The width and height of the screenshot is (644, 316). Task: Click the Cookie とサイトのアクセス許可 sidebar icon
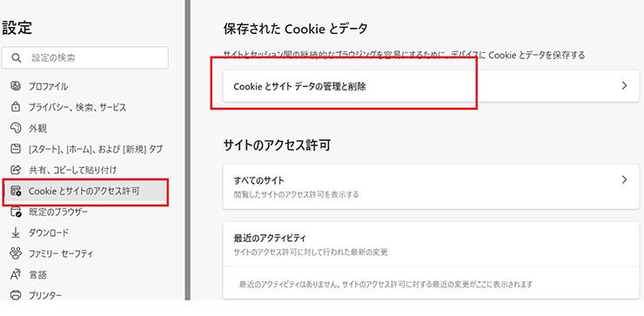pos(15,191)
